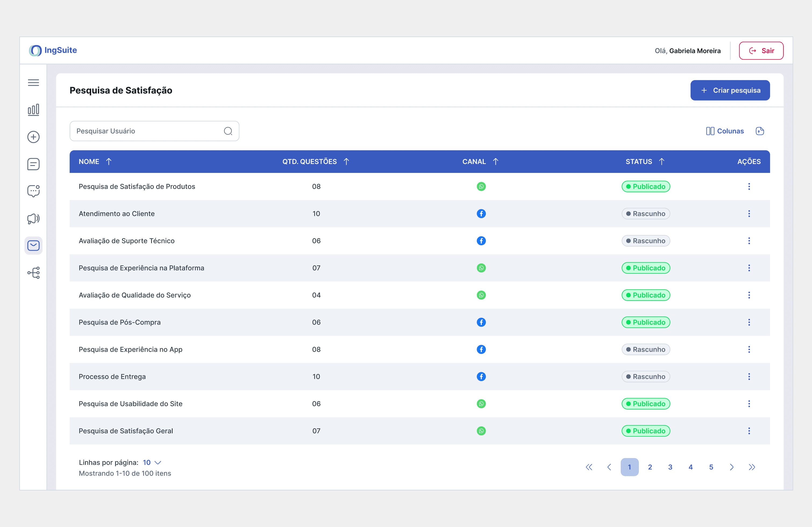Viewport: 812px width, 527px height.
Task: Jump to the last page arrow
Action: pyautogui.click(x=752, y=467)
